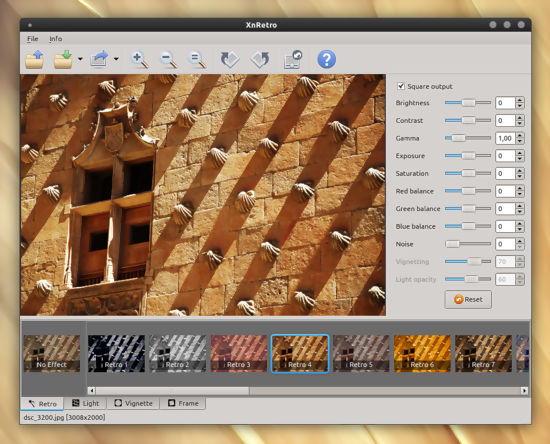Select the No Effect thumbnail
The height and width of the screenshot is (444, 550).
[52, 353]
